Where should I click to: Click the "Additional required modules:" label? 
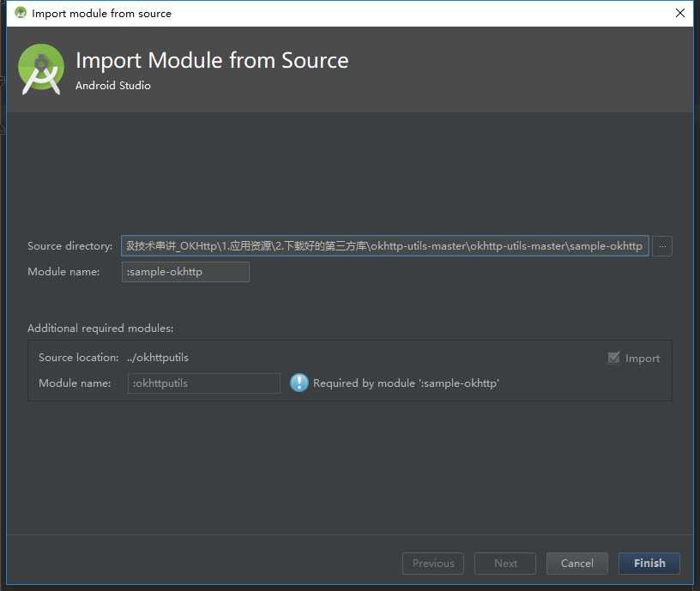[100, 329]
